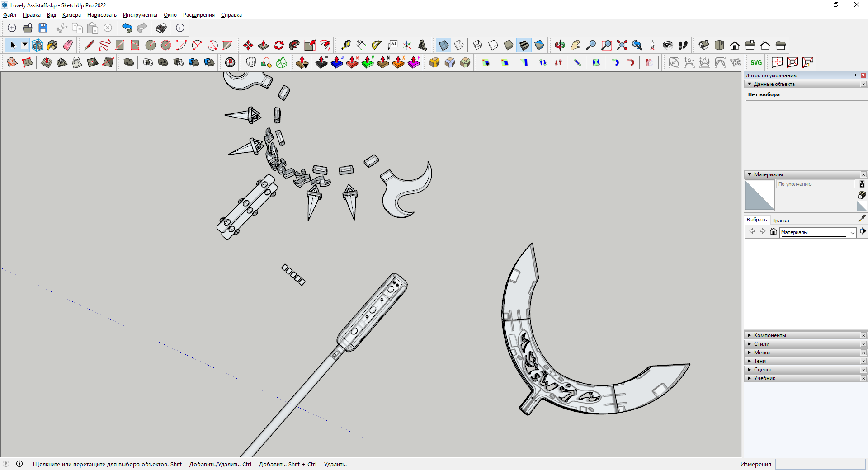Collapse the Материалы panel

750,174
